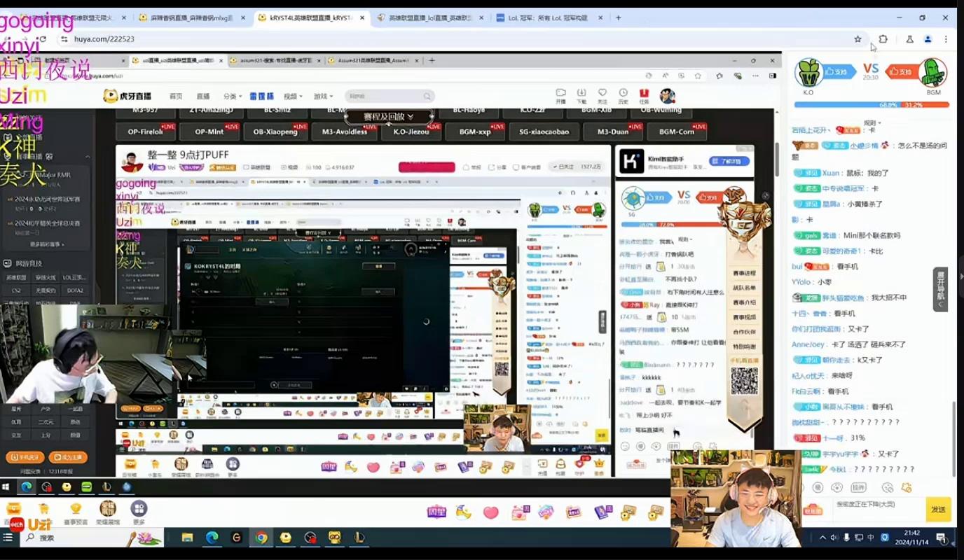Click the user avatar in Huya header

668,96
